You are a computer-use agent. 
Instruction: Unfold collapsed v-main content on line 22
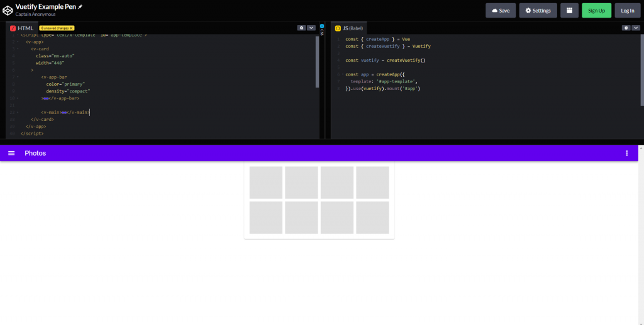point(64,112)
